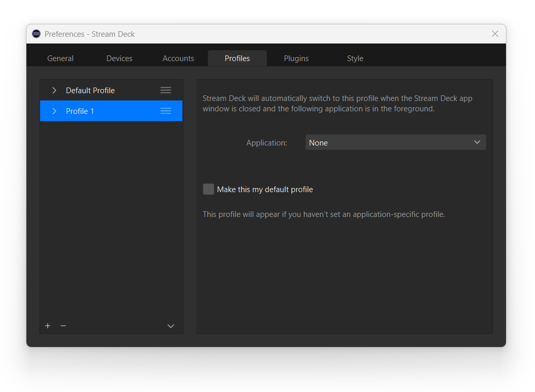535x392 pixels.
Task: Click the add profile plus icon
Action: click(48, 326)
